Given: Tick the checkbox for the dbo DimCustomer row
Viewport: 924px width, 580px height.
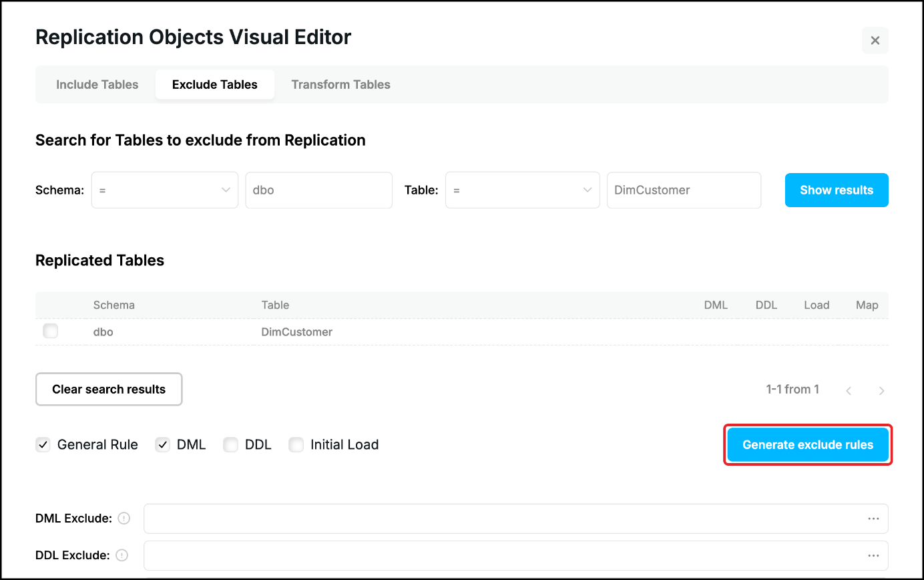Looking at the screenshot, I should click(x=50, y=331).
